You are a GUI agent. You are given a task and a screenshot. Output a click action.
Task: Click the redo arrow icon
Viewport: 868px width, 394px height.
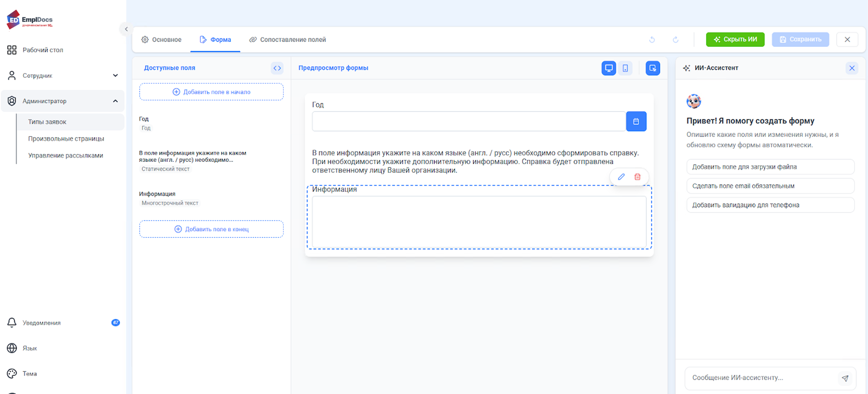(675, 40)
